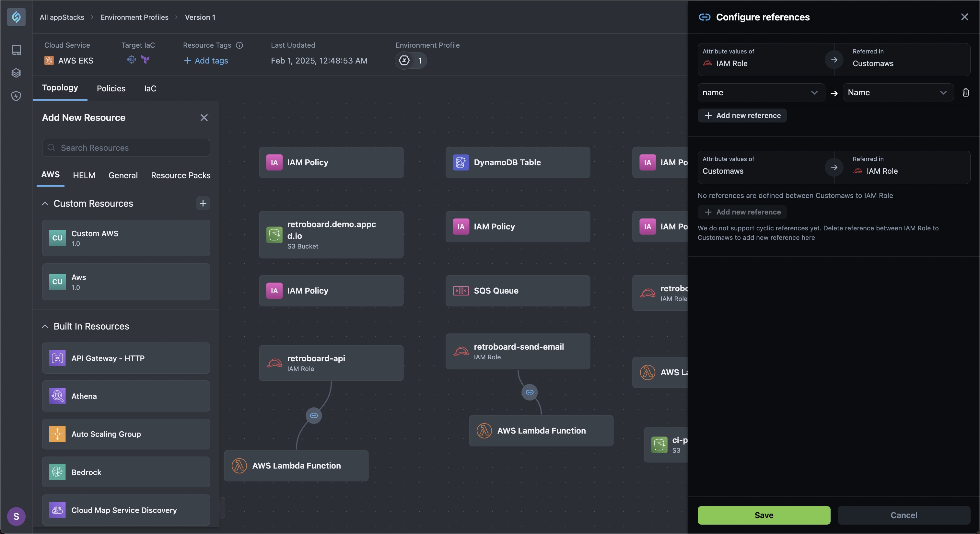The width and height of the screenshot is (980, 534).
Task: Click the user avatar S icon
Action: pos(16,516)
